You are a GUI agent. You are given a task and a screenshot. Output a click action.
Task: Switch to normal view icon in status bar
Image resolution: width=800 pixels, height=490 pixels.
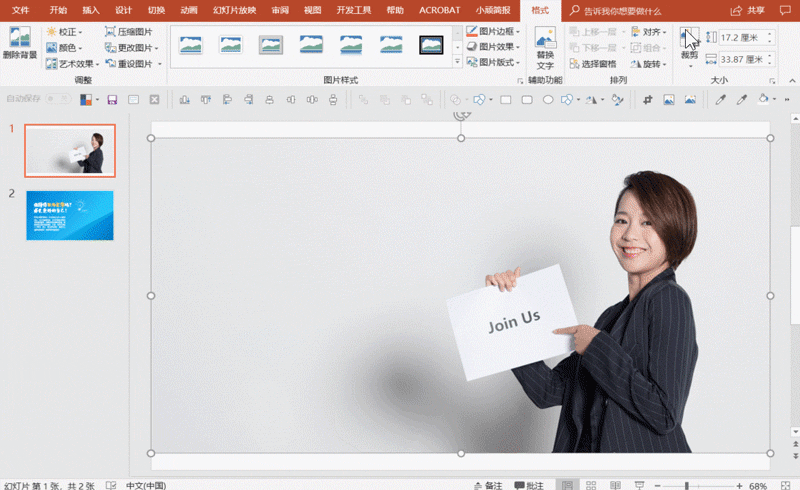(567, 485)
